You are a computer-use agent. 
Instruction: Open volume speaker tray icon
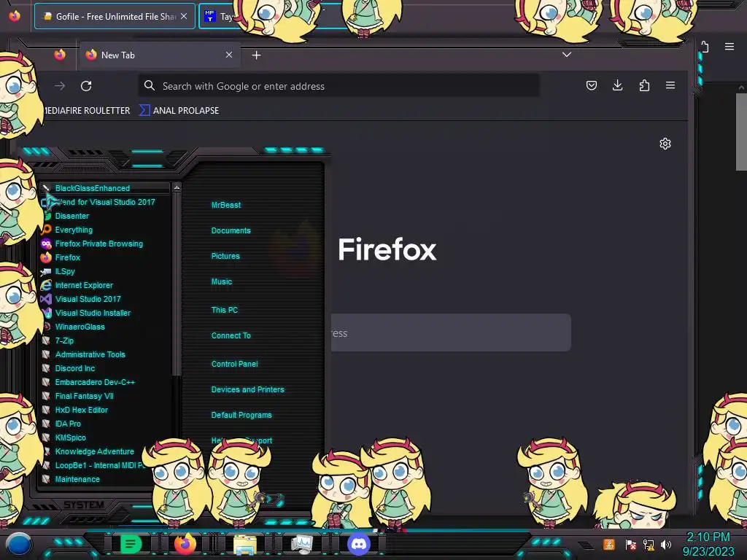click(666, 544)
